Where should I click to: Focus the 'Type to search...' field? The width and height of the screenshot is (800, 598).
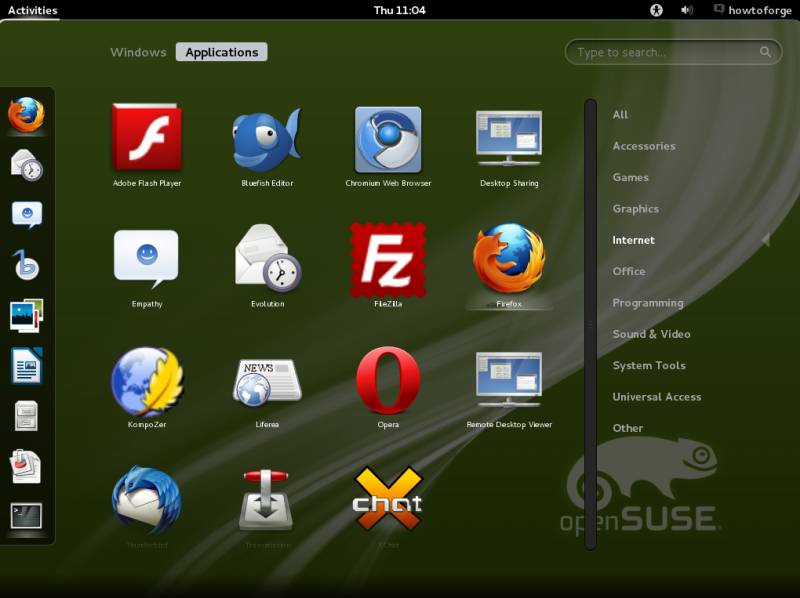673,52
